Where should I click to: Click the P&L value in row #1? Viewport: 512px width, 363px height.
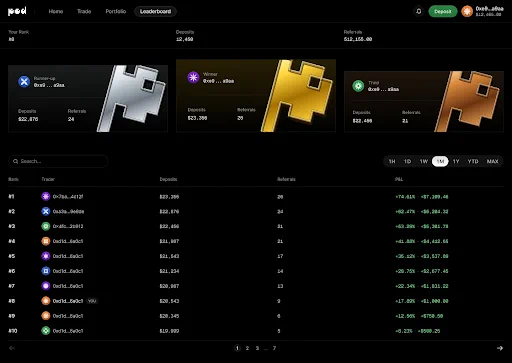pos(422,197)
